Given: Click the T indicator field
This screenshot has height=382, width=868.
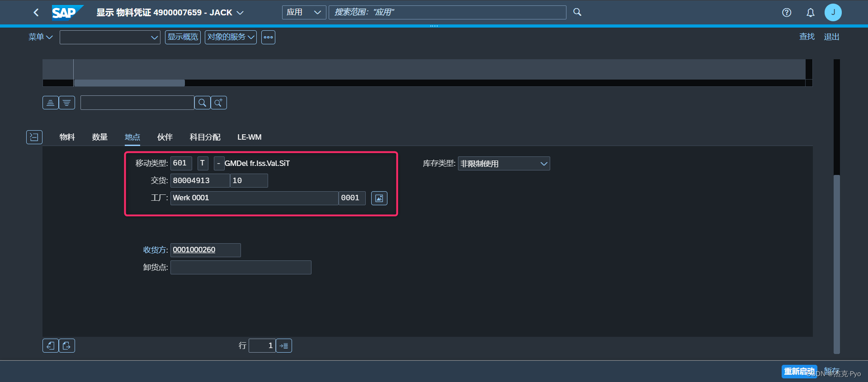Looking at the screenshot, I should (x=203, y=163).
